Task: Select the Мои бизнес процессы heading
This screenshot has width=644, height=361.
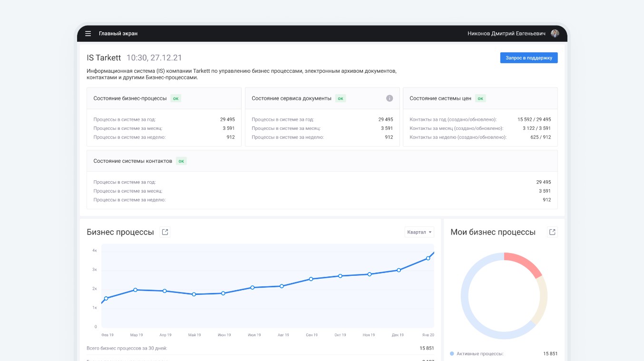Action: [x=493, y=232]
